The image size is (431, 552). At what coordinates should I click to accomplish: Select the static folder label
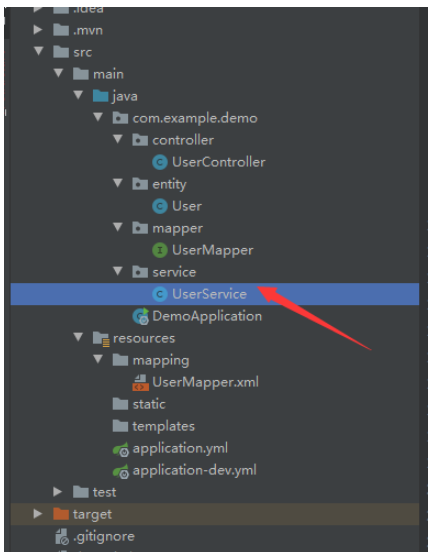coord(149,404)
